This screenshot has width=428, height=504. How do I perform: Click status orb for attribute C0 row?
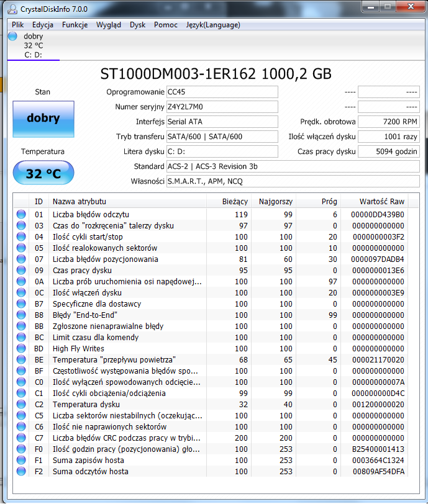coord(21,382)
